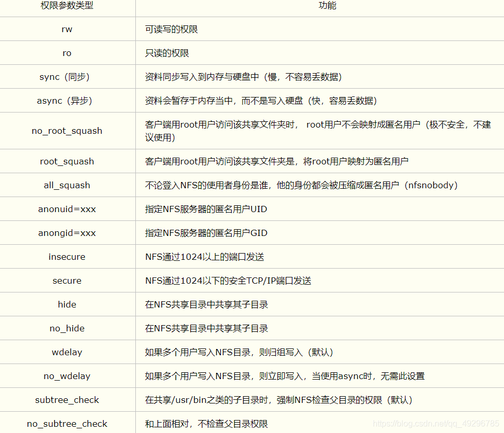Click the 则归组写入 (默认) description
504x433 pixels.
click(x=239, y=352)
